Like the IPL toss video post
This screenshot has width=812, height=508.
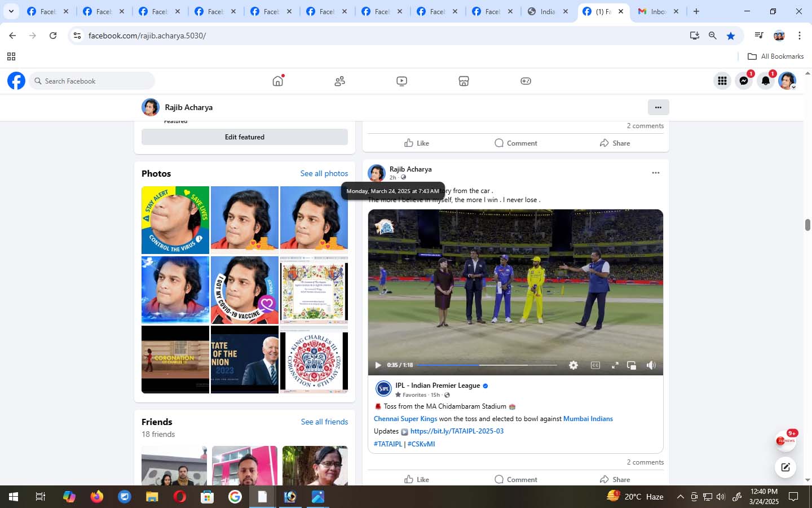(417, 479)
